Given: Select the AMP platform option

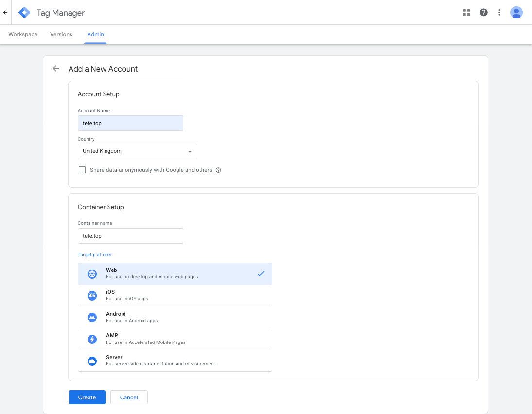Looking at the screenshot, I should 175,339.
